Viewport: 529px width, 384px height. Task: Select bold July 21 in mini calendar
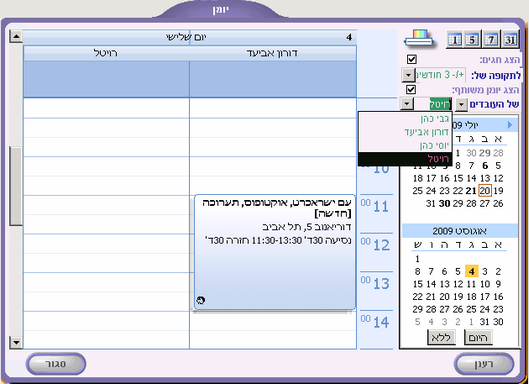click(x=471, y=191)
